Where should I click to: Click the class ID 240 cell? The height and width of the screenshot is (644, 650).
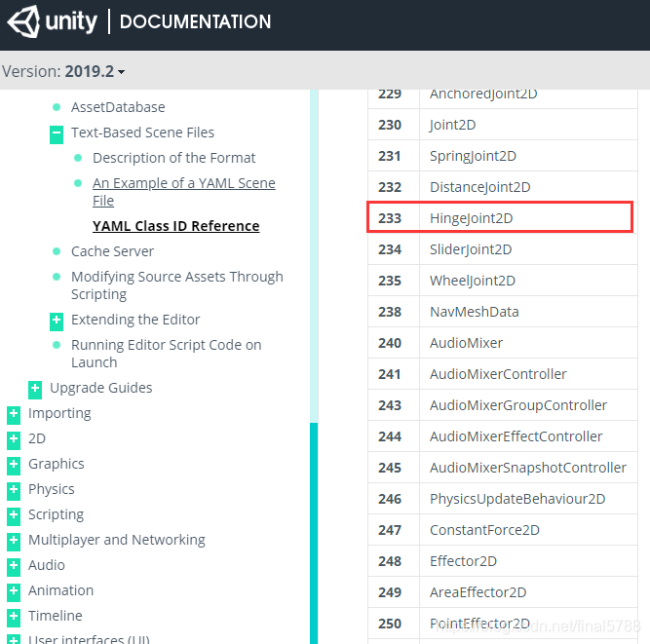(394, 343)
